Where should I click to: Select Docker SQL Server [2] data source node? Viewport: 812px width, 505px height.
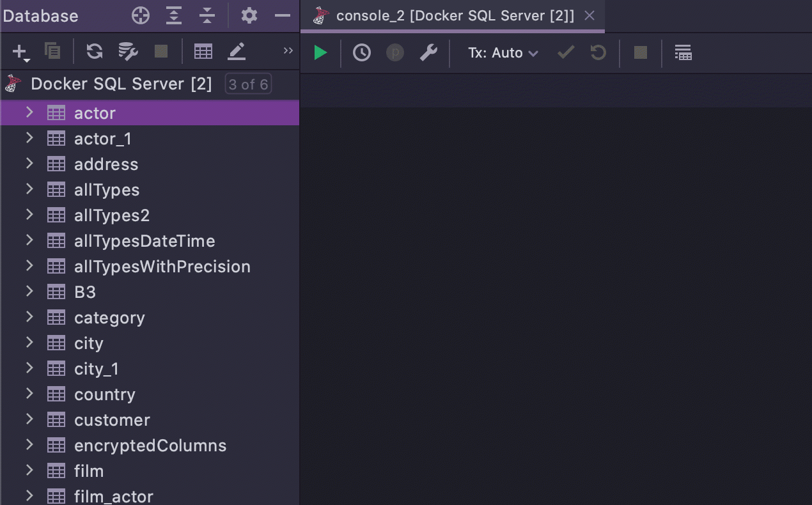tap(121, 84)
